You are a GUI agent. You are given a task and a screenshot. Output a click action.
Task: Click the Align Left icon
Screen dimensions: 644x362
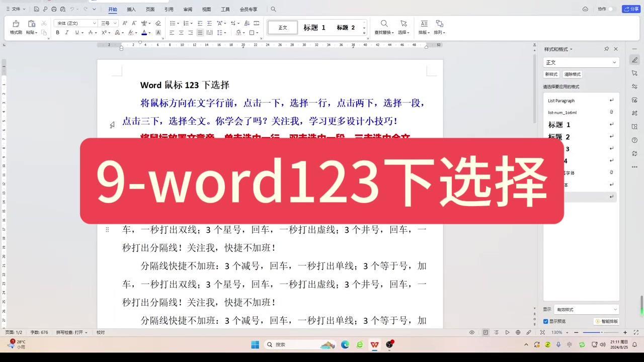click(x=172, y=33)
